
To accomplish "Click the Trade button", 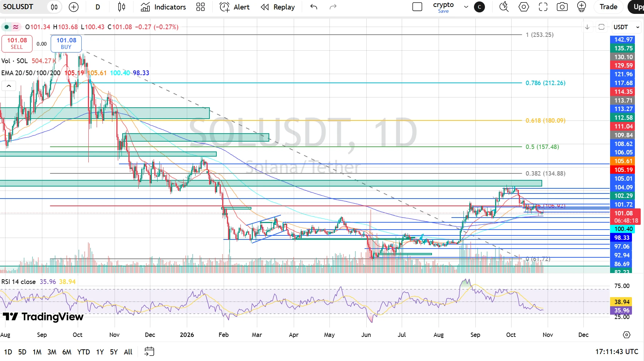I will click(x=608, y=7).
